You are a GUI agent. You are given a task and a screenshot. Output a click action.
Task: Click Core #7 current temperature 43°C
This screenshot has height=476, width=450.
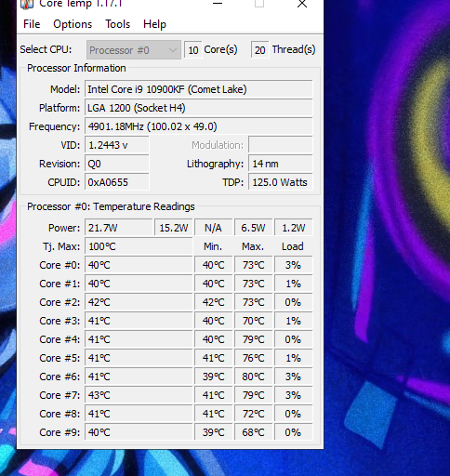pyautogui.click(x=139, y=395)
